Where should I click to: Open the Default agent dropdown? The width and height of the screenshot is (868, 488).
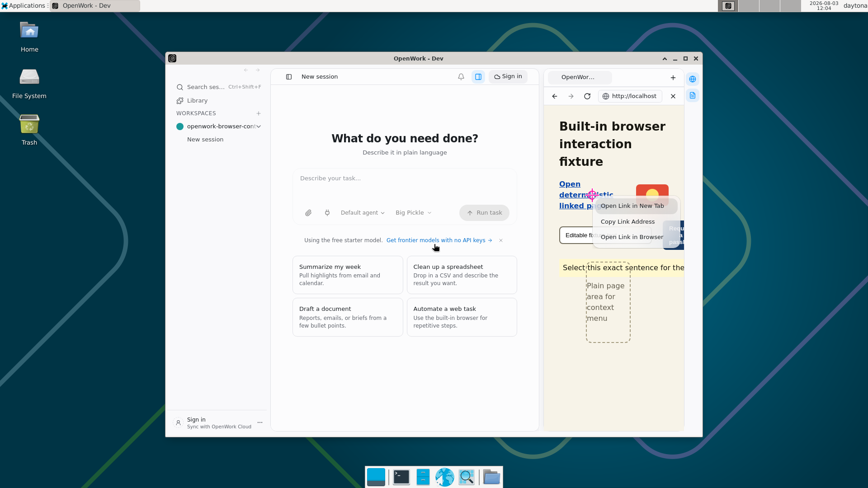click(x=363, y=213)
